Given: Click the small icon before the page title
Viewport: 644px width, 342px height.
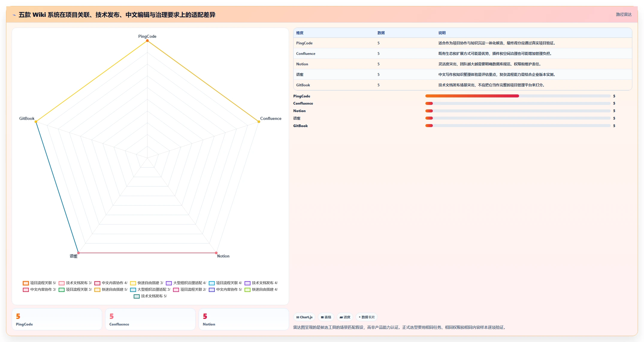Looking at the screenshot, I should coord(14,15).
